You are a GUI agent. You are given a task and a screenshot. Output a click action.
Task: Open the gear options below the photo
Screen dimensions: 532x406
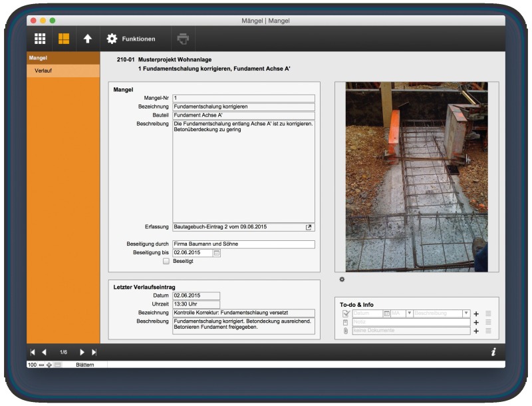[342, 280]
